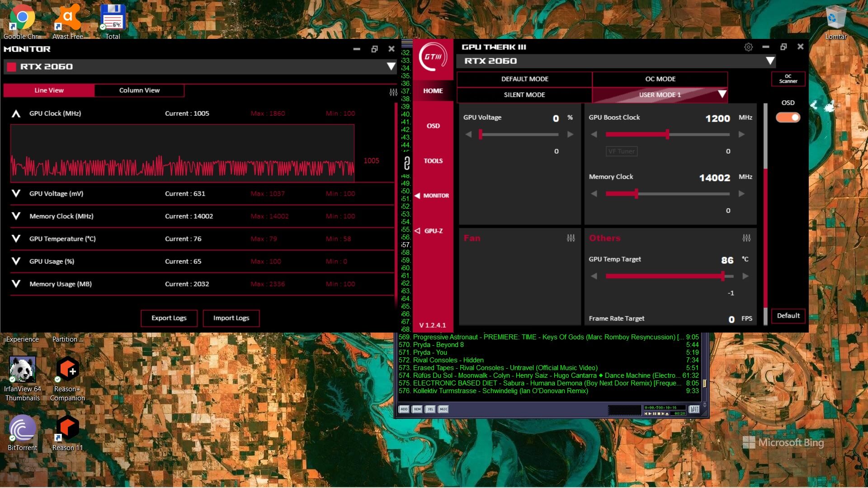Screen dimensions: 868x488
Task: Open GPU Tweak III settings gear
Action: click(748, 47)
